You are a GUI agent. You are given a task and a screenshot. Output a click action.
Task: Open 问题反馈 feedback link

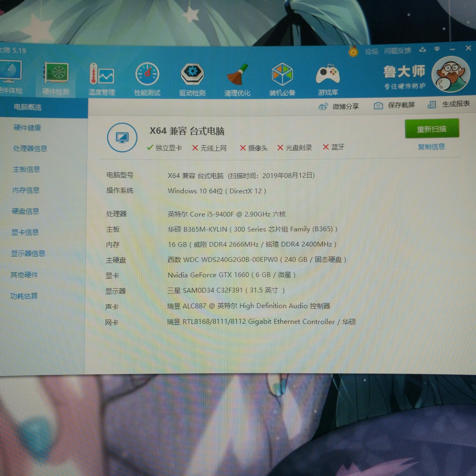[x=397, y=51]
